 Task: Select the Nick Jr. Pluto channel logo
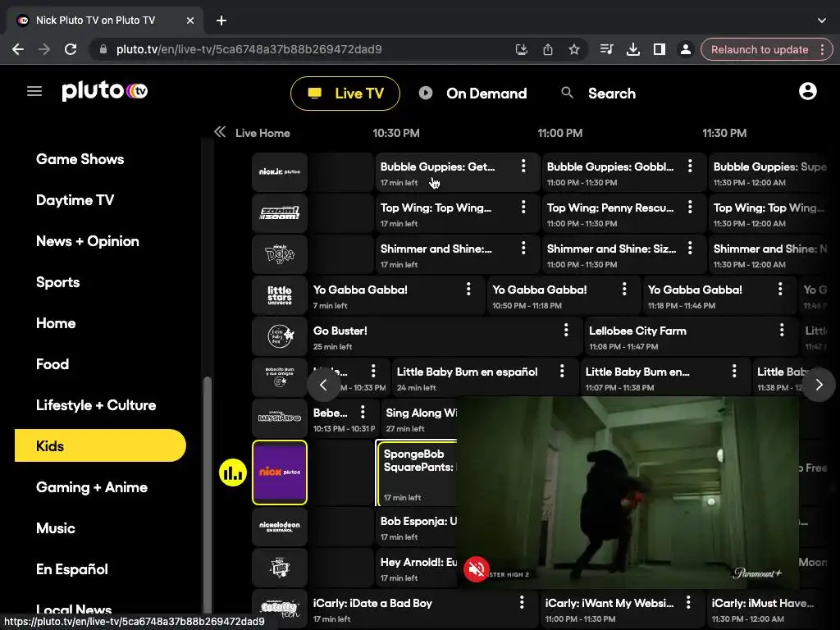pyautogui.click(x=280, y=172)
